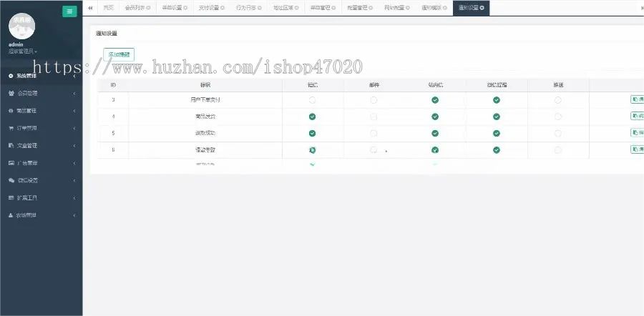Switch to the 首页 home tab
644x316 pixels.
(108, 8)
